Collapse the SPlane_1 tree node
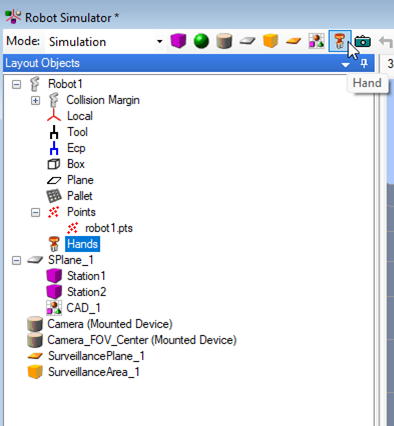 pyautogui.click(x=16, y=260)
